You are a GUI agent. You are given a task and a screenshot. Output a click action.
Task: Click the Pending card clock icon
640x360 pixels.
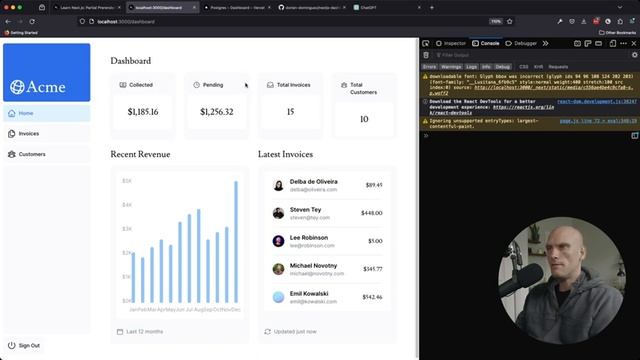tap(196, 85)
